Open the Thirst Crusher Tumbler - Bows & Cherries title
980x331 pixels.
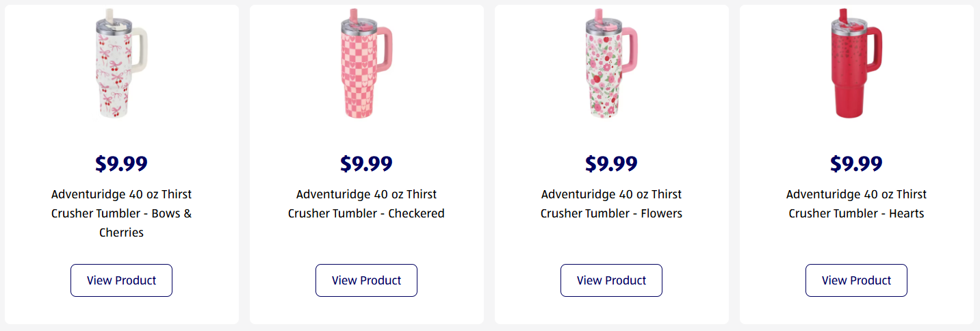[121, 213]
